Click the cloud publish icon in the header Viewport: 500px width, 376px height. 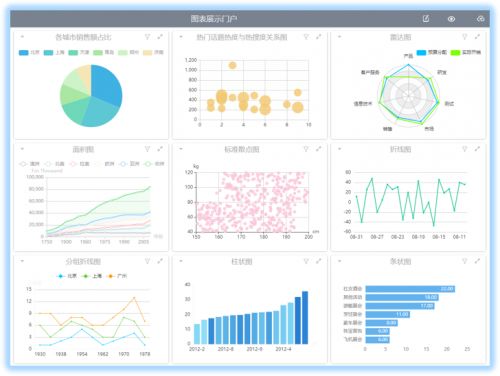tap(480, 19)
